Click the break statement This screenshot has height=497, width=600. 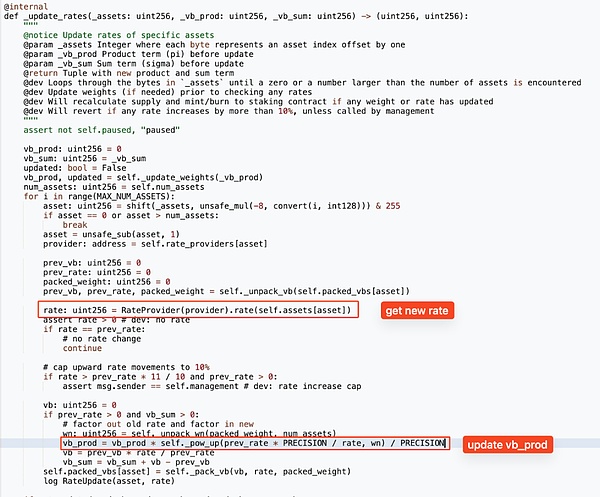point(75,225)
